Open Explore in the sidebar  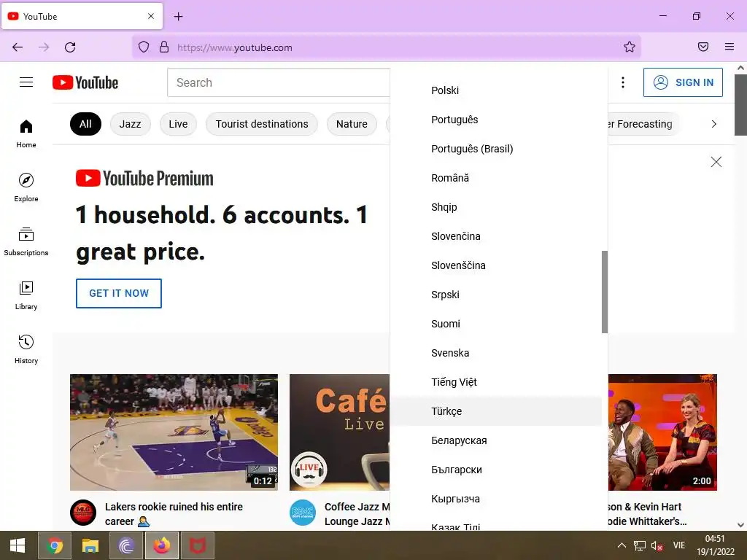click(x=26, y=187)
